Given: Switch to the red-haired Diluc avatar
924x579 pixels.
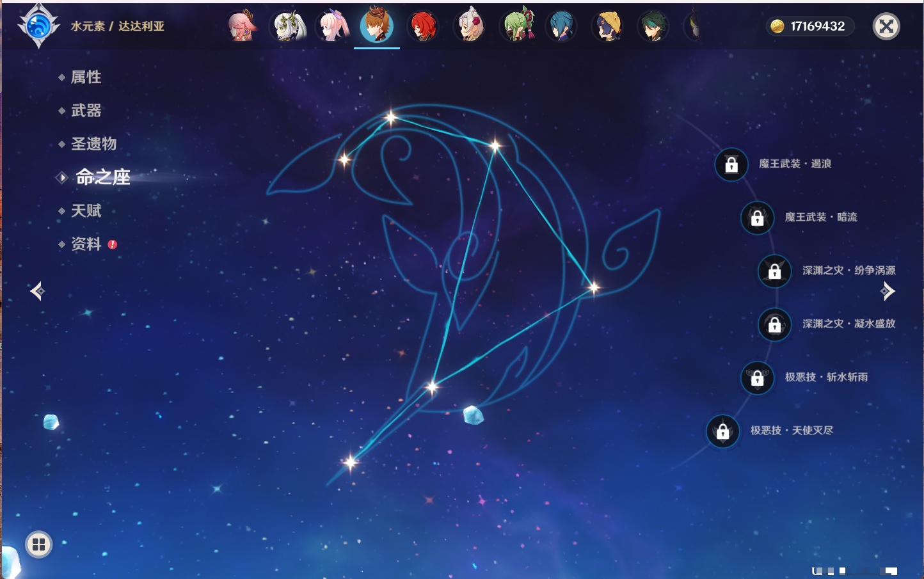Looking at the screenshot, I should (423, 26).
